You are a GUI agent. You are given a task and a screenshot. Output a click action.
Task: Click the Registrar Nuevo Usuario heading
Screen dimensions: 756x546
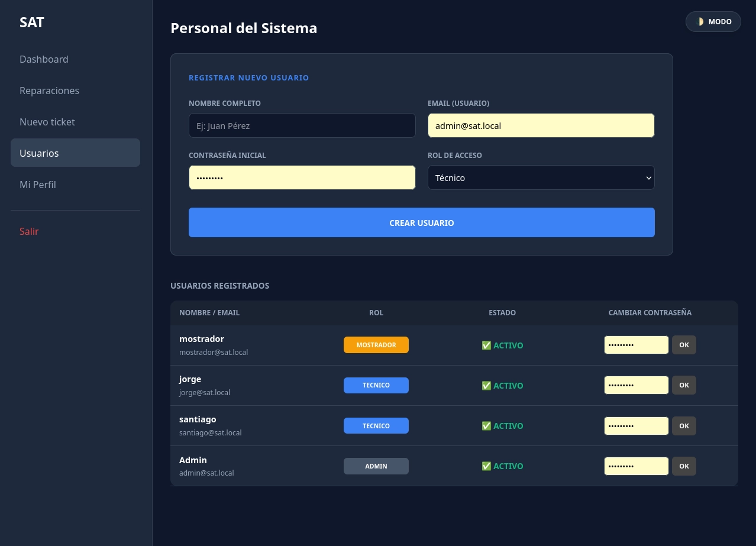pyautogui.click(x=248, y=77)
